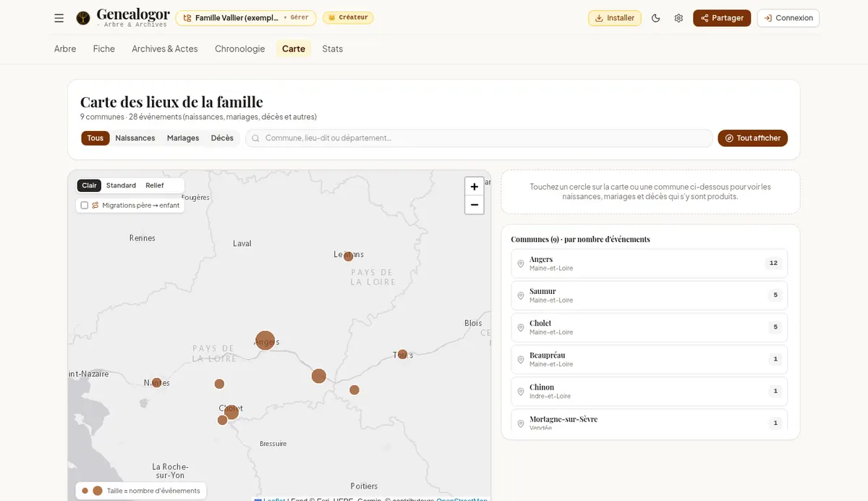Switch to the Arbre tab

[x=65, y=49]
